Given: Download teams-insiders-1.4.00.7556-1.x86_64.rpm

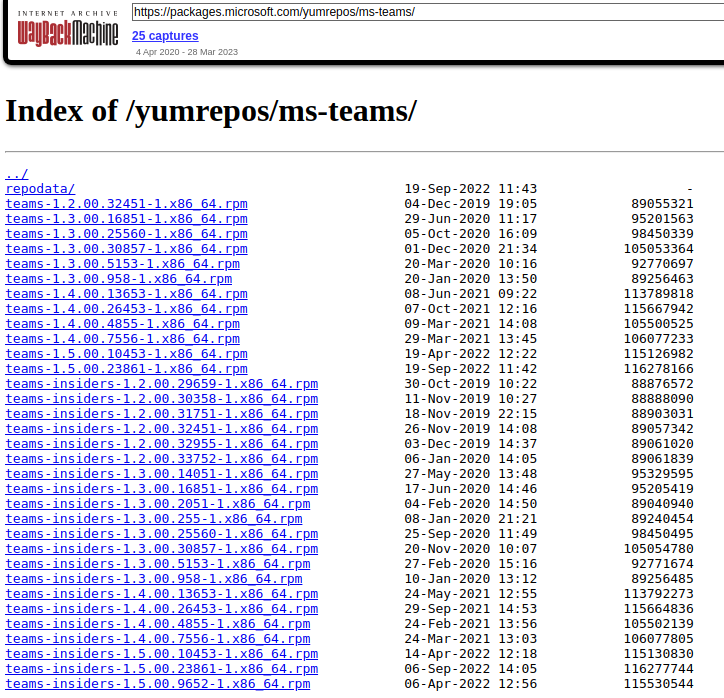Looking at the screenshot, I should pos(158,639).
